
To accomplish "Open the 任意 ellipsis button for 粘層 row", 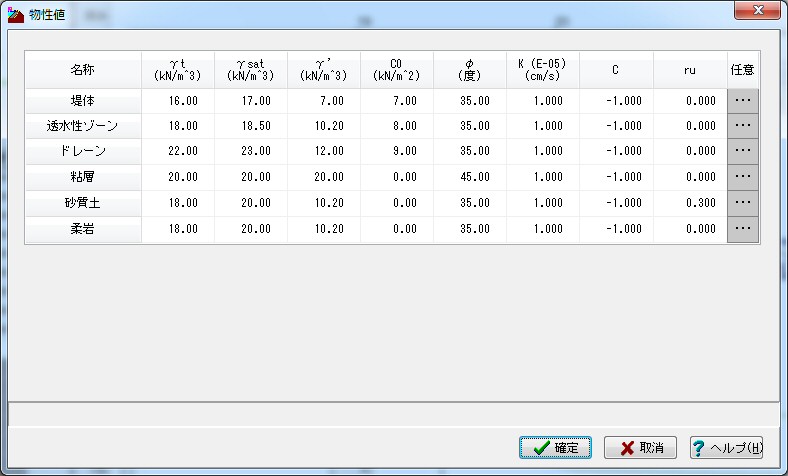I will (743, 177).
